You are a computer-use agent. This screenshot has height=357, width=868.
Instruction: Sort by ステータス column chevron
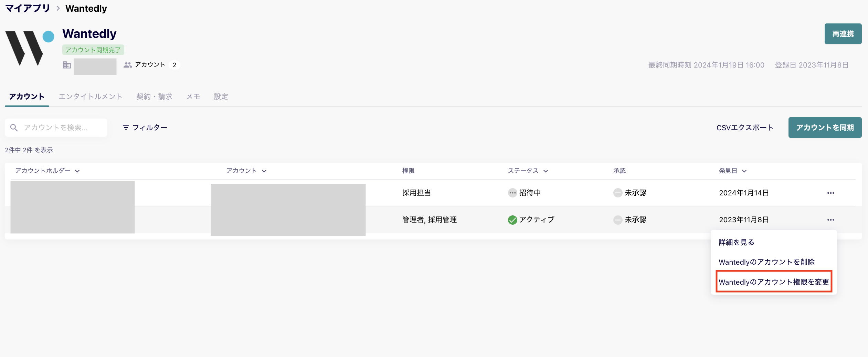click(x=546, y=171)
